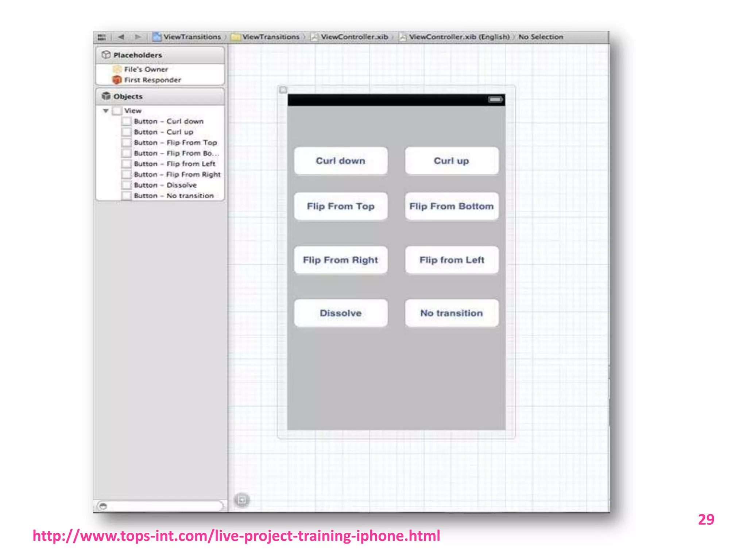Viewport: 747px width, 560px height.
Task: Click the icon beside Button - Curl up
Action: point(127,132)
